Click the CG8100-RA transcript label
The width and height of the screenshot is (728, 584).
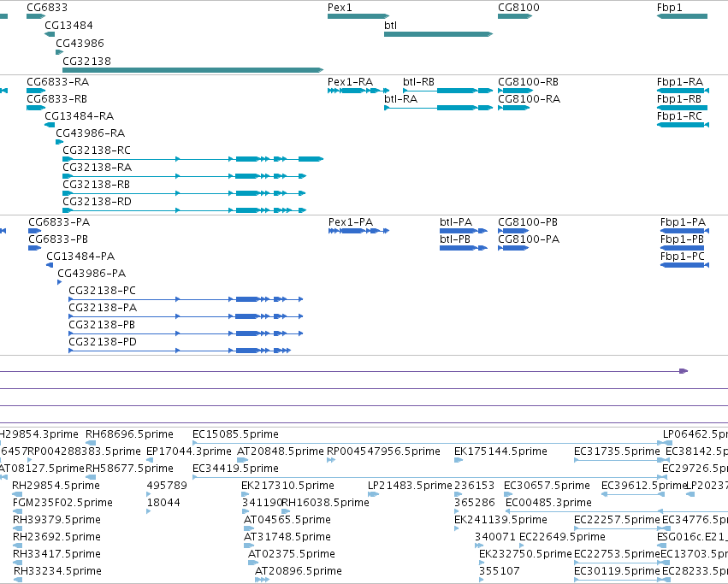click(529, 99)
